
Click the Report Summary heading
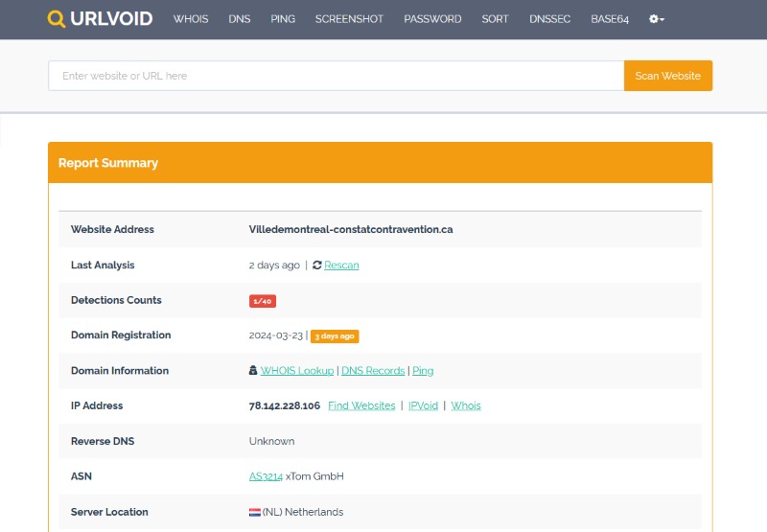(x=108, y=163)
